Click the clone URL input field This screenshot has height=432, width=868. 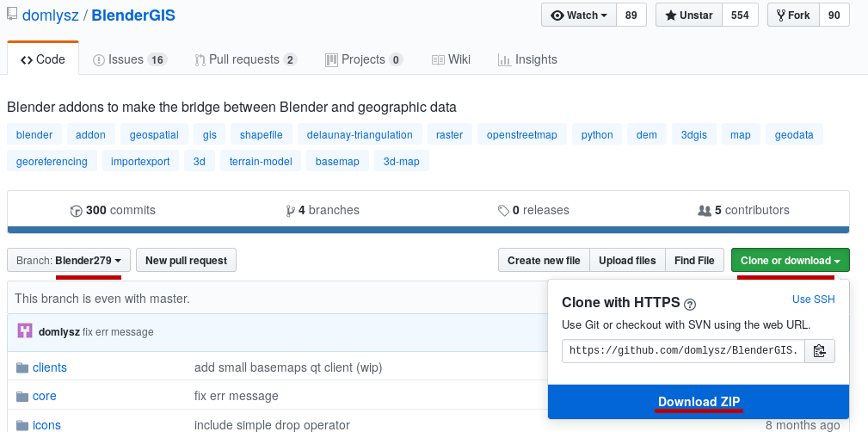[683, 350]
